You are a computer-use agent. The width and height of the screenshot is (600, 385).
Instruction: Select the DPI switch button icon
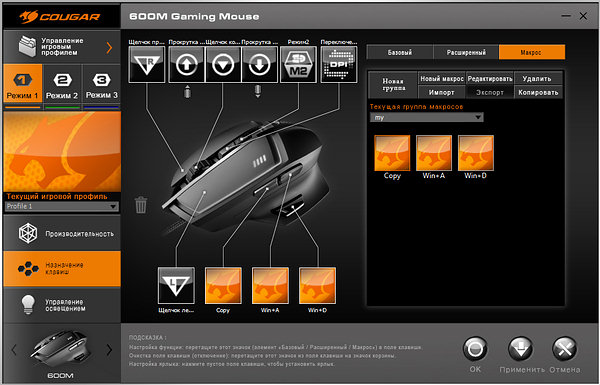tap(339, 64)
